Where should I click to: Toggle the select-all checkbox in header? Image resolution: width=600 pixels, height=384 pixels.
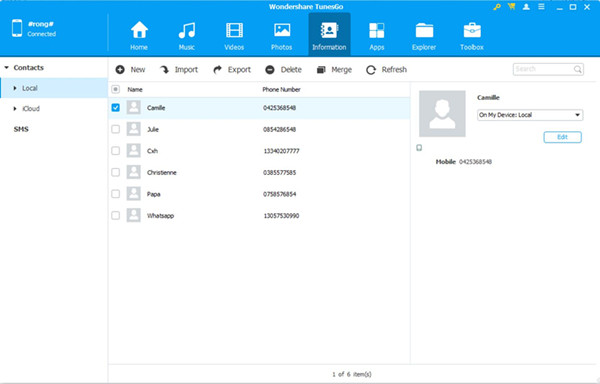click(115, 89)
